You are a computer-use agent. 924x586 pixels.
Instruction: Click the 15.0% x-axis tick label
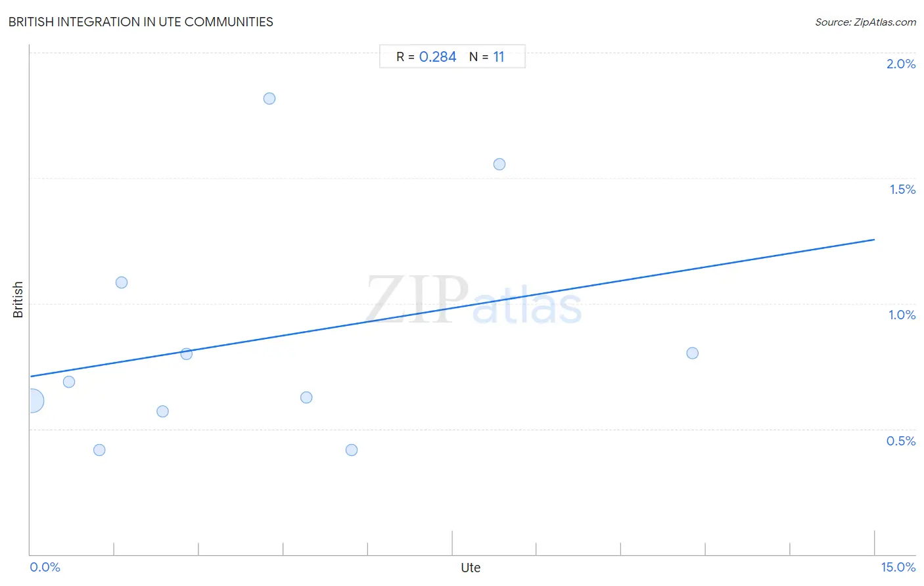coord(898,567)
